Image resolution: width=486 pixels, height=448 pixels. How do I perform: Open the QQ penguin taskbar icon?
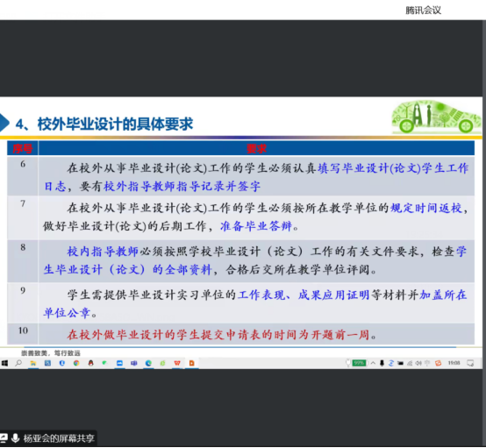coord(91,363)
